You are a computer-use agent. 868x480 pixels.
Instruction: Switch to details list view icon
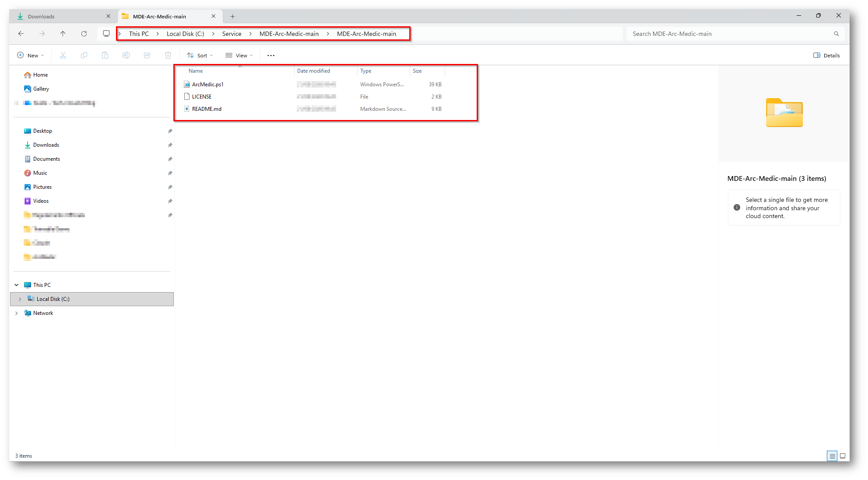pyautogui.click(x=832, y=456)
